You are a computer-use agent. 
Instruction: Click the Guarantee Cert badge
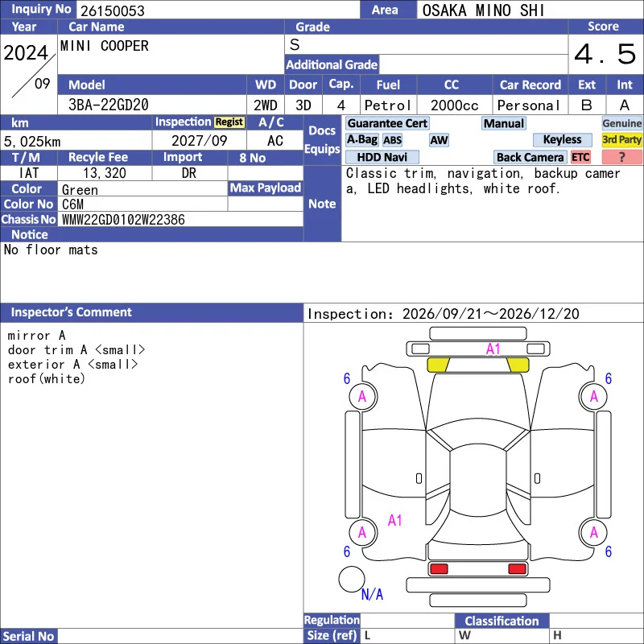[x=387, y=123]
